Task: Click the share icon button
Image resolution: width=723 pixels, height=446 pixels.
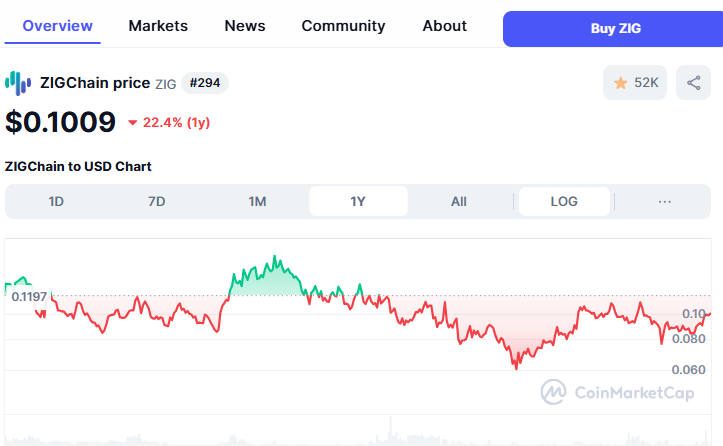Action: [693, 83]
